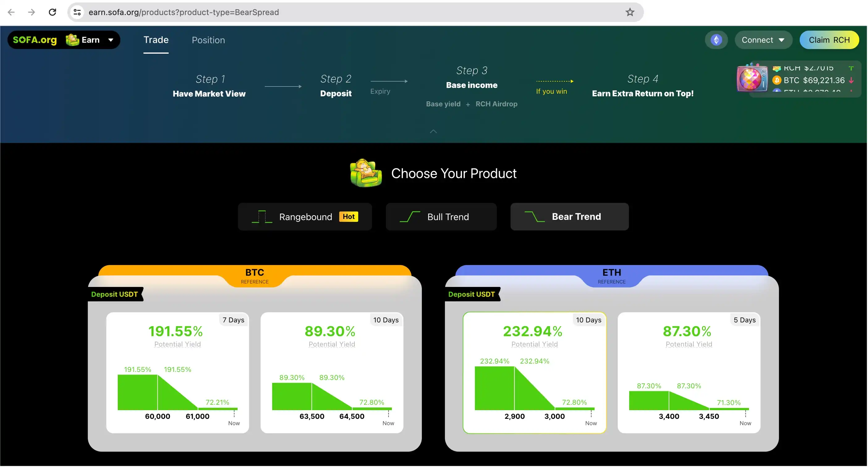This screenshot has height=467, width=868.
Task: Click the 5 Days duration badge
Action: pyautogui.click(x=745, y=320)
